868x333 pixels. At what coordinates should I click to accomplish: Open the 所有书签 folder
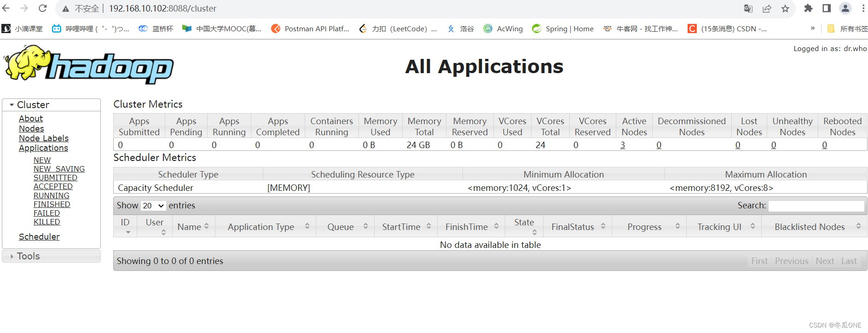coord(847,29)
